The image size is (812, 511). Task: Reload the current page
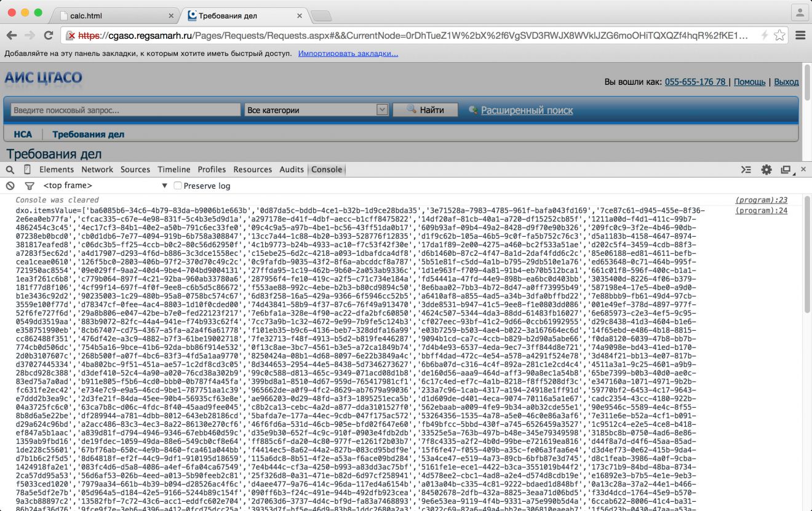coord(48,36)
